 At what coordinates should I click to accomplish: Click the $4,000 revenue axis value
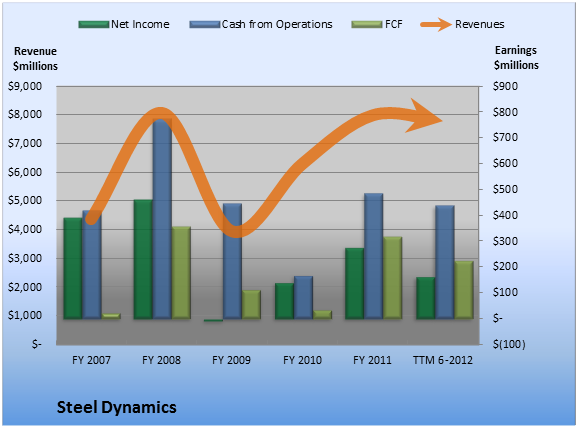pos(25,229)
